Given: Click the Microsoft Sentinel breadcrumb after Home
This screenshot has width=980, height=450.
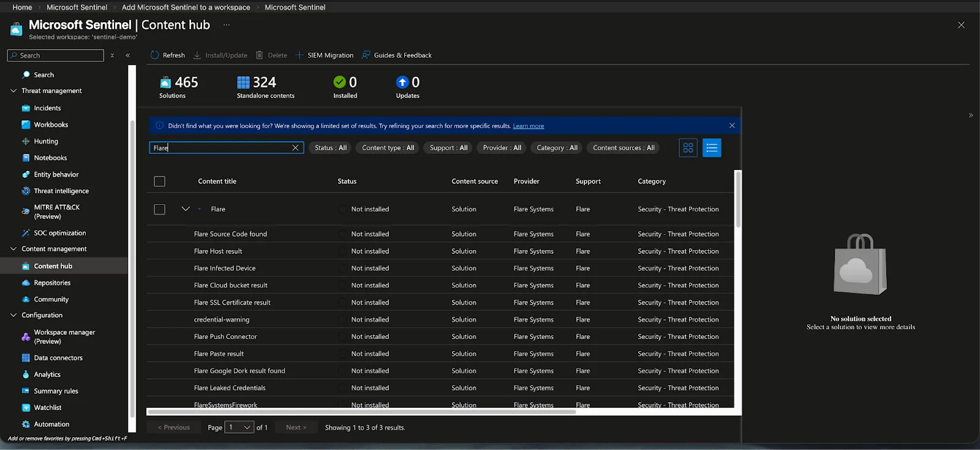Looking at the screenshot, I should point(77,7).
